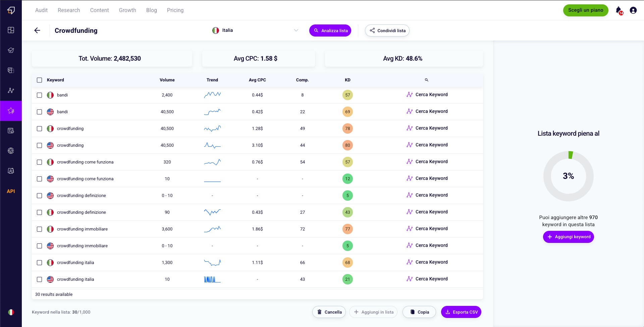
Task: Click the Italian flag language icon at sidebar bottom
Action: click(x=11, y=312)
